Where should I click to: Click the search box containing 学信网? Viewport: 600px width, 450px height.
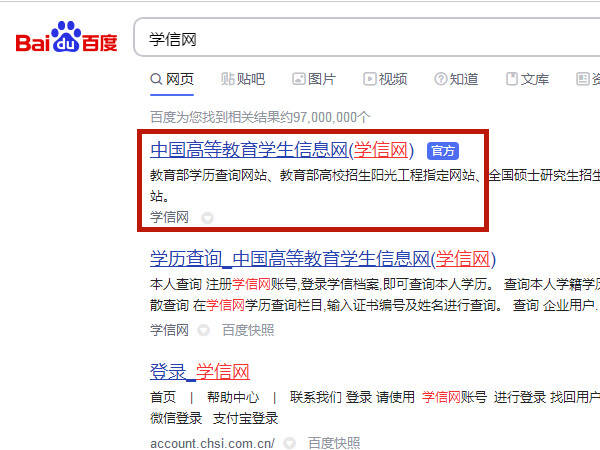(x=367, y=37)
